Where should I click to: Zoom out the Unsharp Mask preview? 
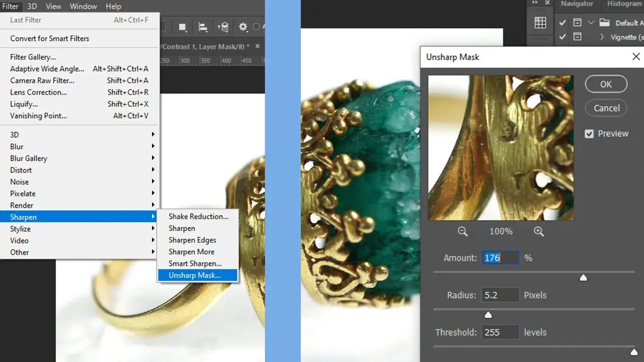[x=462, y=231]
